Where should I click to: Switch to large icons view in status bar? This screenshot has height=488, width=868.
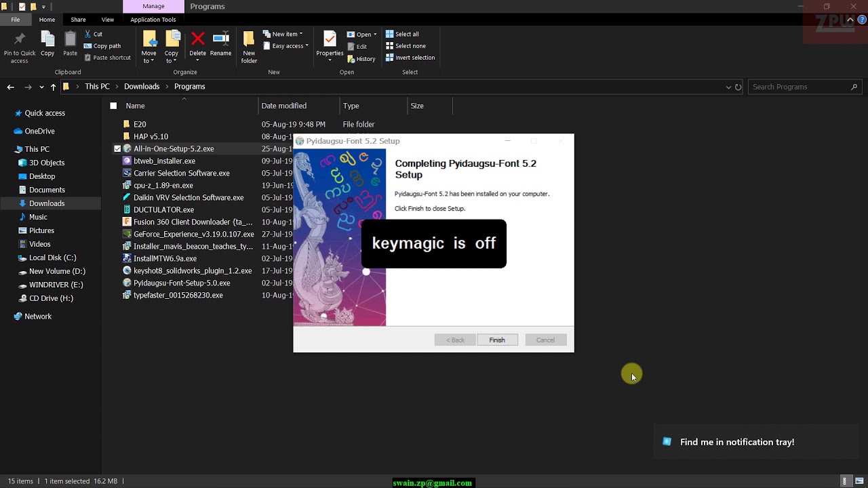(859, 481)
